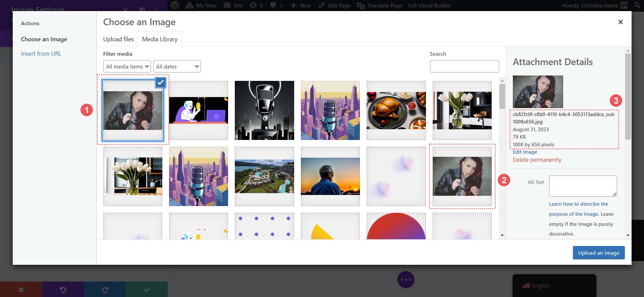Open the comments bubble icon in admin bar
This screenshot has height=297, width=644.
pos(273,5)
